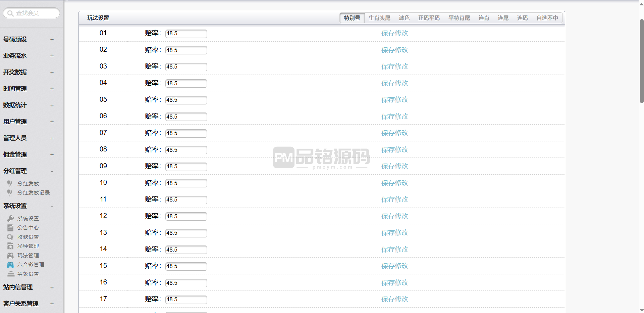
Task: Click the 赔率 input for number 03
Action: pos(186,67)
